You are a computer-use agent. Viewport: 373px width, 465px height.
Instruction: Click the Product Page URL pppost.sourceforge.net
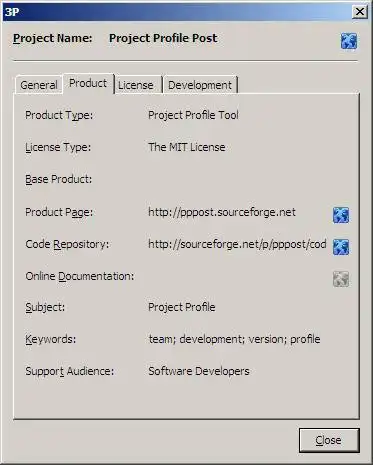click(x=222, y=212)
